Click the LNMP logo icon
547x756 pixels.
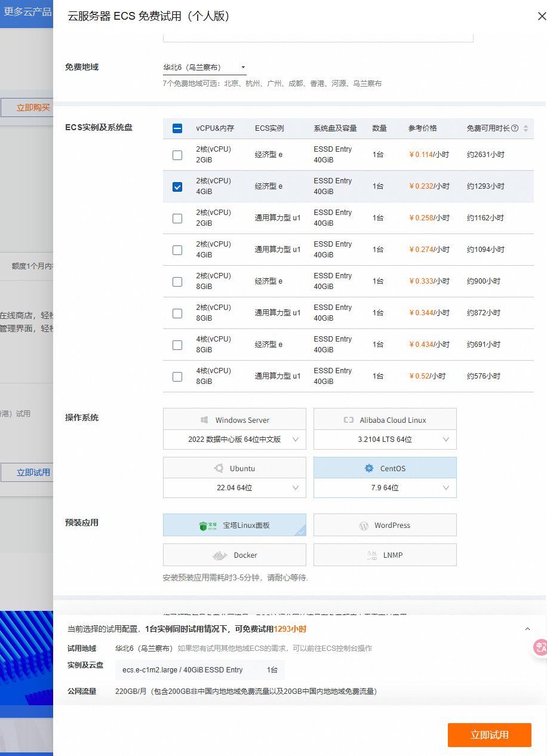coord(372,555)
